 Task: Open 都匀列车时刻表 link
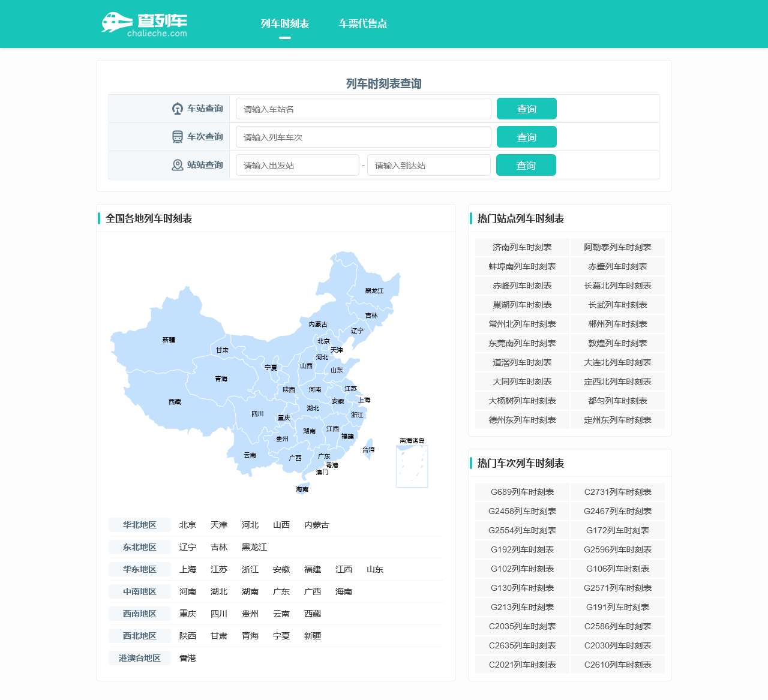617,401
